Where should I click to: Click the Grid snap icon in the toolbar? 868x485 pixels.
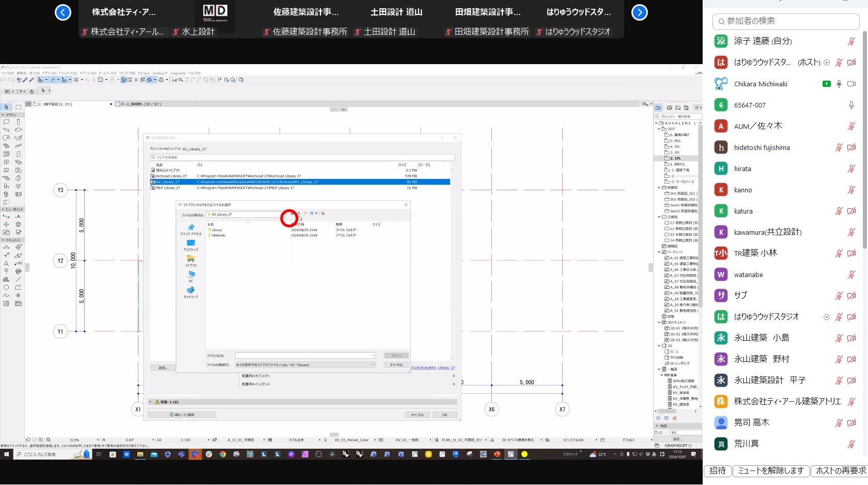76,80
